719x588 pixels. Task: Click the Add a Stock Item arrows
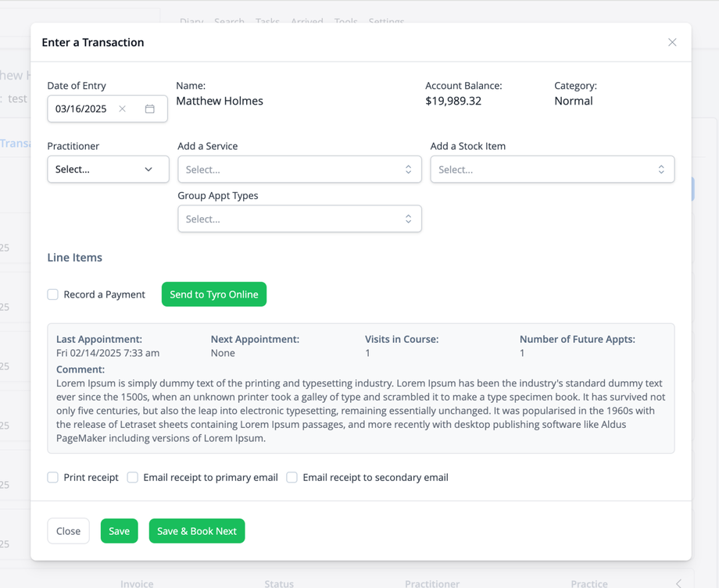tap(661, 169)
